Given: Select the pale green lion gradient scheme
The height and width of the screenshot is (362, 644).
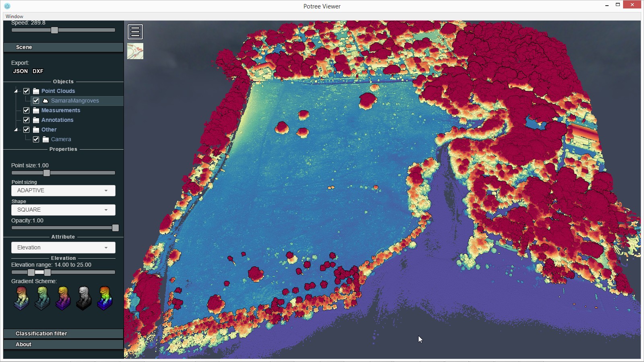Looking at the screenshot, I should point(42,298).
